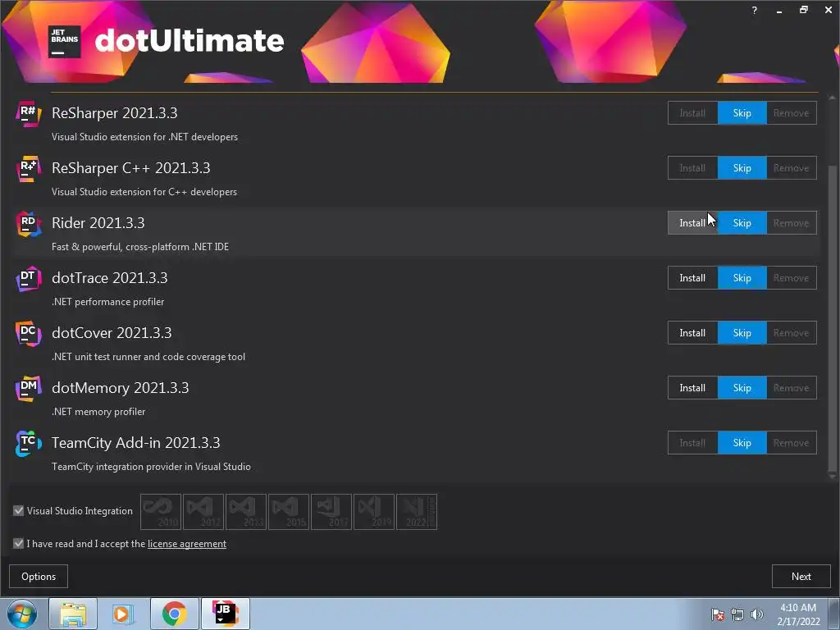The image size is (840, 630).
Task: Select the Visual Studio 2017 integration icon
Action: (331, 512)
